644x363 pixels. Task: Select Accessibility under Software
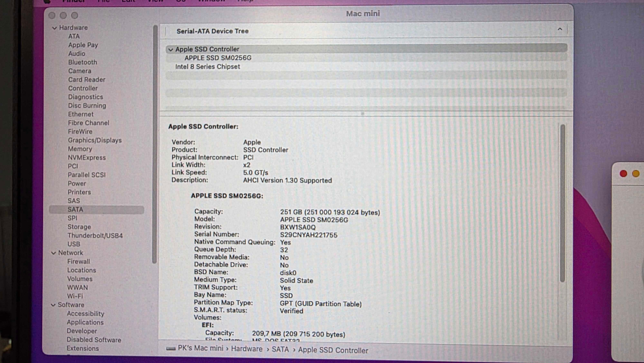(x=85, y=314)
